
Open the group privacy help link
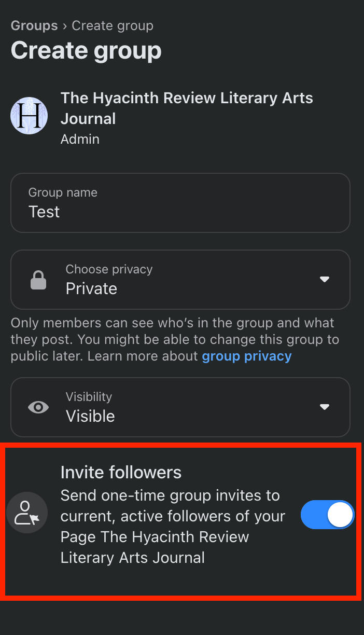point(247,356)
